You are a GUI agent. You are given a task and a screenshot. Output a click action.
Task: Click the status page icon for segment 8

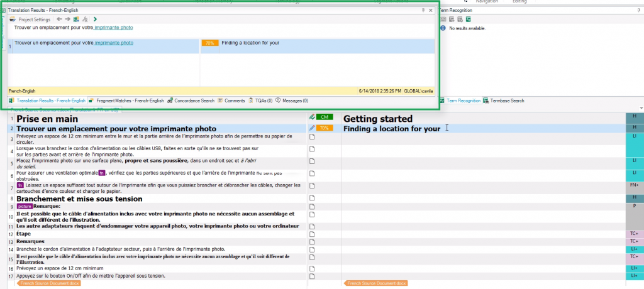pyautogui.click(x=312, y=199)
